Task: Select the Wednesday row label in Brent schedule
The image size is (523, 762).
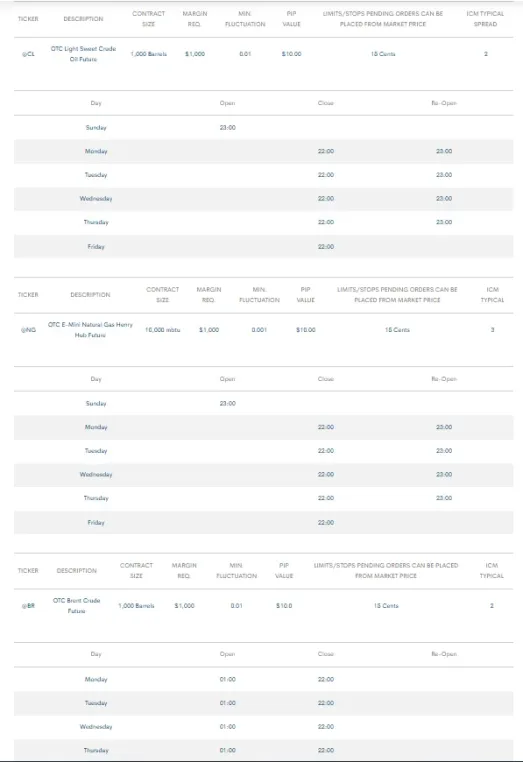Action: (96, 727)
